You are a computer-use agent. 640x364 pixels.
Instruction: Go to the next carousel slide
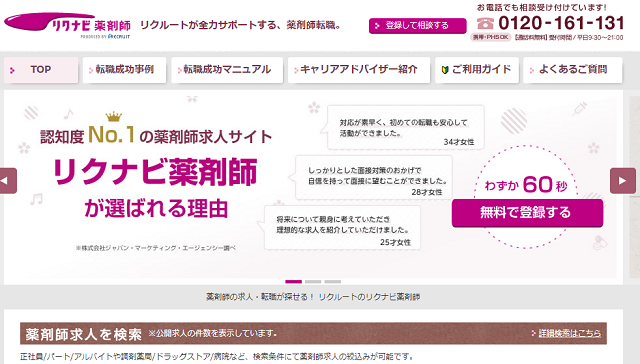623,180
